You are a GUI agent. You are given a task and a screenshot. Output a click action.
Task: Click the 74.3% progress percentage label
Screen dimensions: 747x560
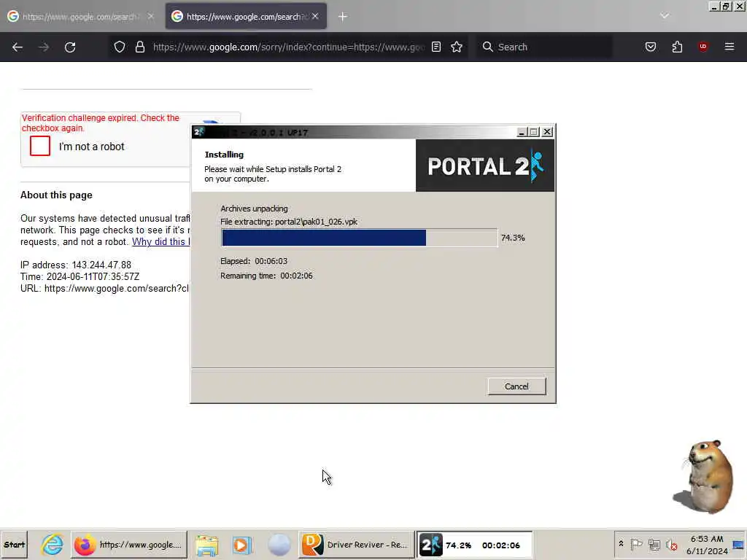[x=513, y=238]
